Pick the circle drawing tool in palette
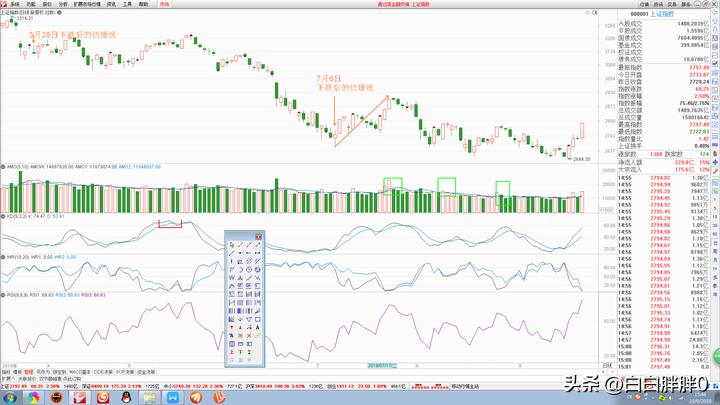Viewport: 720px width, 405px height. [249, 269]
